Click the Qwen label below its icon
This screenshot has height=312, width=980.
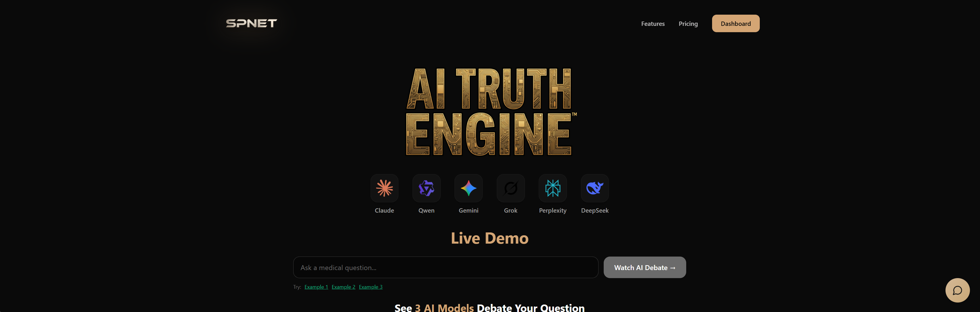point(426,210)
